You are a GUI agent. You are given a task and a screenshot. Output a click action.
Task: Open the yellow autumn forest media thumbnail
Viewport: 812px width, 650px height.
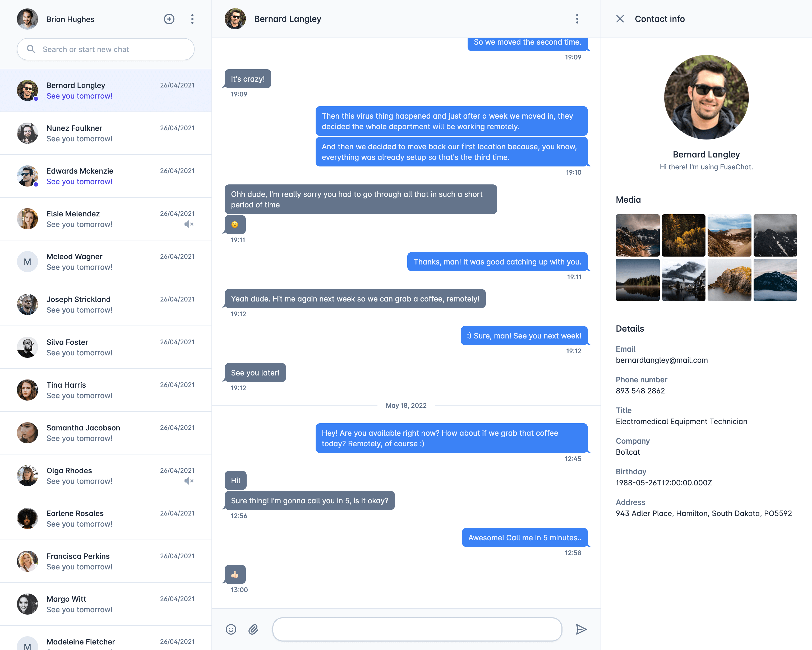(683, 235)
